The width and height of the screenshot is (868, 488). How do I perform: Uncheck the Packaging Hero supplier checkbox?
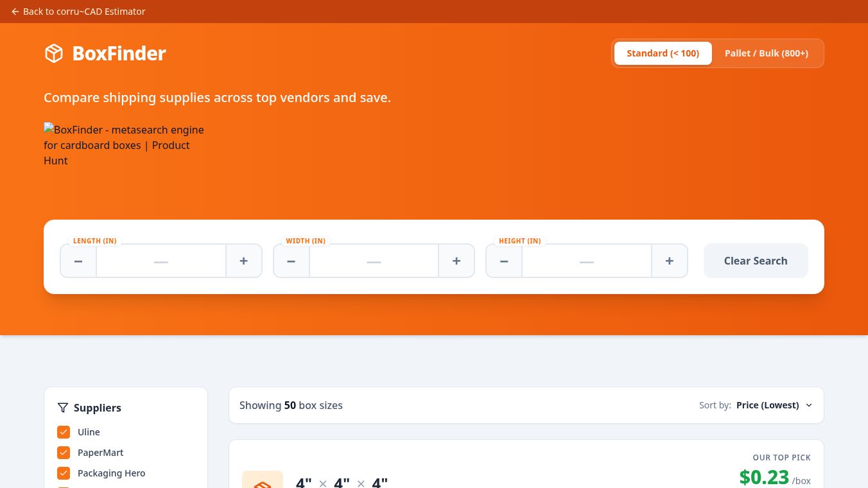(x=64, y=473)
